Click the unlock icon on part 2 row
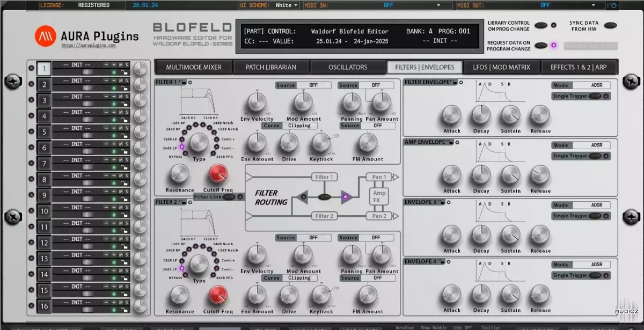Viewport: 644px width, 330px height. [124, 88]
